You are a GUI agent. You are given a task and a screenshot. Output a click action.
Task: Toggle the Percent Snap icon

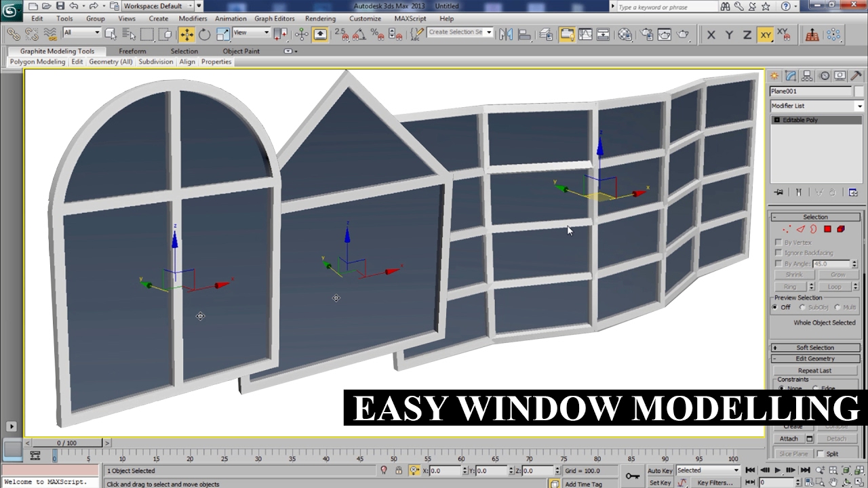click(x=378, y=35)
